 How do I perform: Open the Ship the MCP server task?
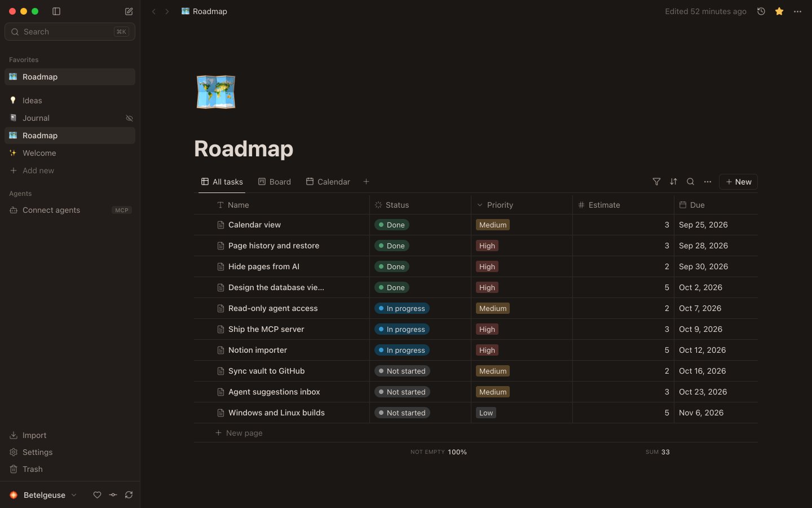(x=266, y=329)
